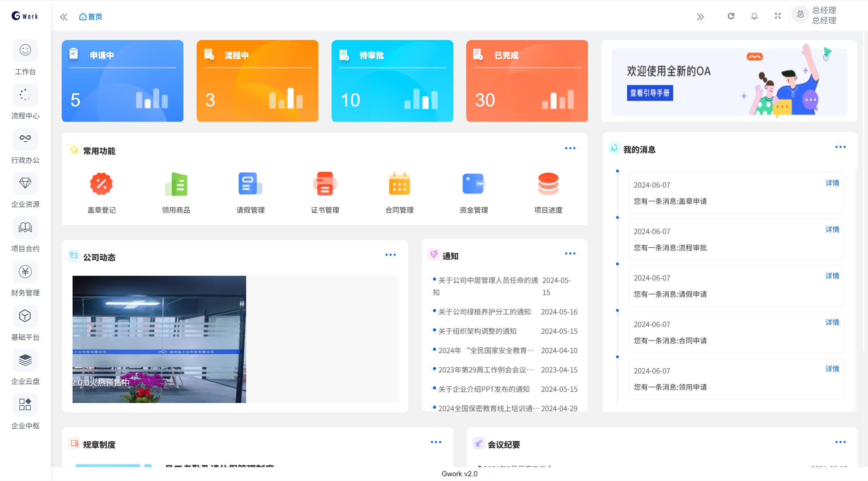868x481 pixels.
Task: Open the 待审批 cyan stat card
Action: coord(392,81)
